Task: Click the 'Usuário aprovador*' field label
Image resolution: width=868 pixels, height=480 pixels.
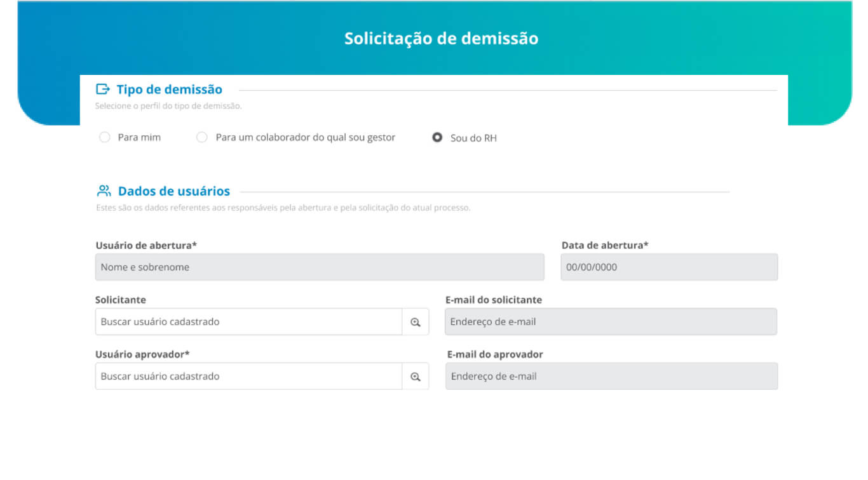Action: point(142,354)
